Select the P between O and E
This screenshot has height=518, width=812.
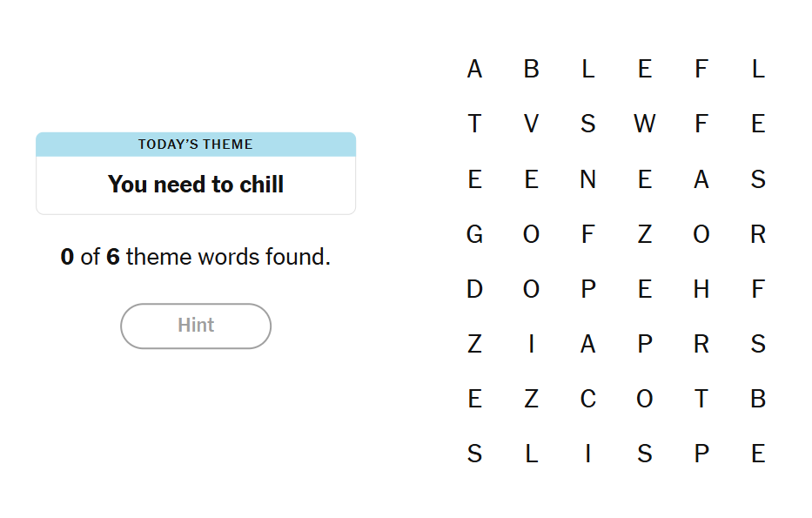(x=587, y=289)
